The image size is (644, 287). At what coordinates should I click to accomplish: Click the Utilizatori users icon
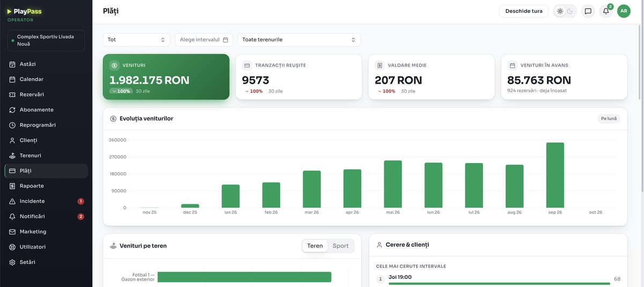click(12, 247)
